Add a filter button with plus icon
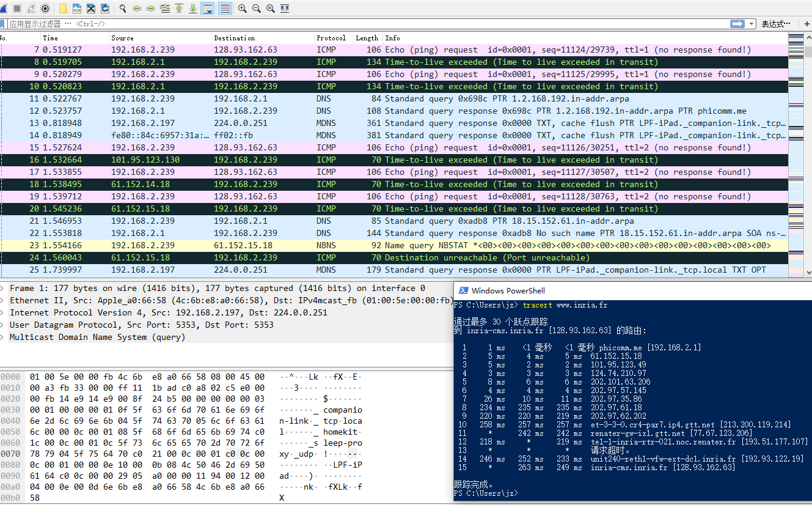This screenshot has height=505, width=812. click(807, 24)
